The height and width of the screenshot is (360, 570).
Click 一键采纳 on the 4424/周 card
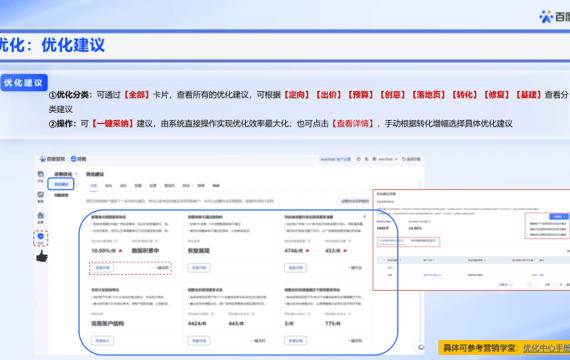tap(258, 341)
